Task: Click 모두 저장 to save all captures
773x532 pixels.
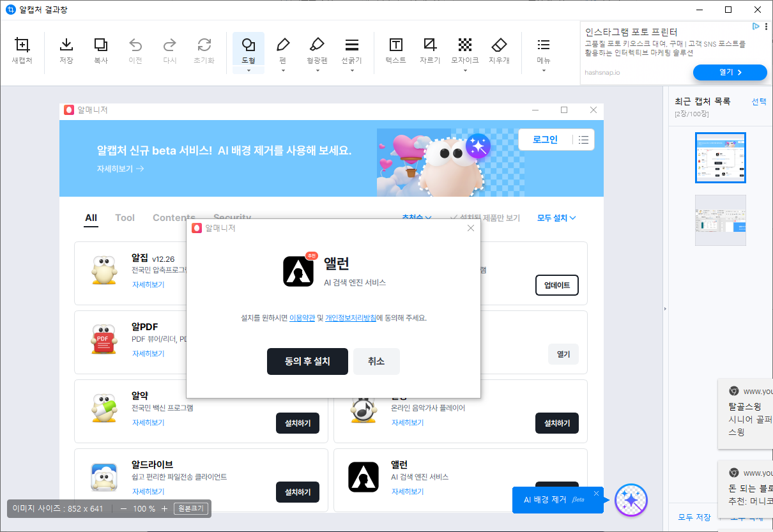Action: click(694, 517)
